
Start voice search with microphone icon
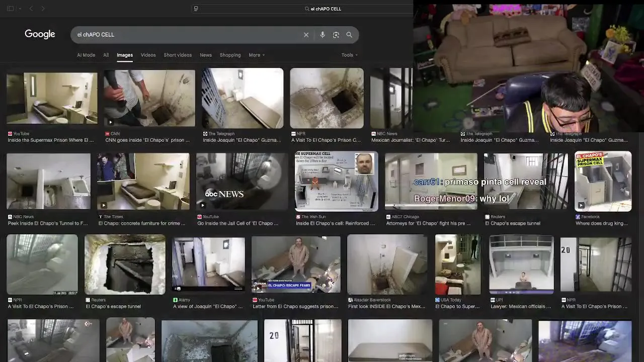pos(323,35)
